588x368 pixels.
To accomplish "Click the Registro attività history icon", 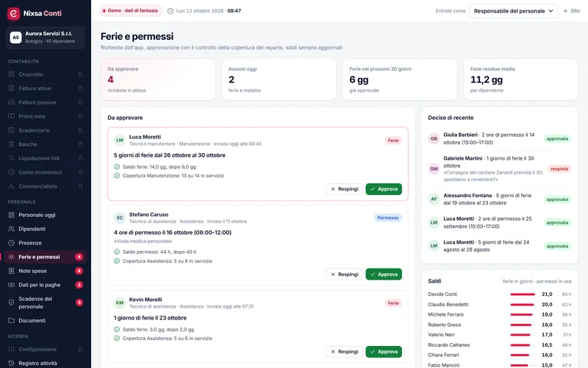I will pyautogui.click(x=11, y=363).
